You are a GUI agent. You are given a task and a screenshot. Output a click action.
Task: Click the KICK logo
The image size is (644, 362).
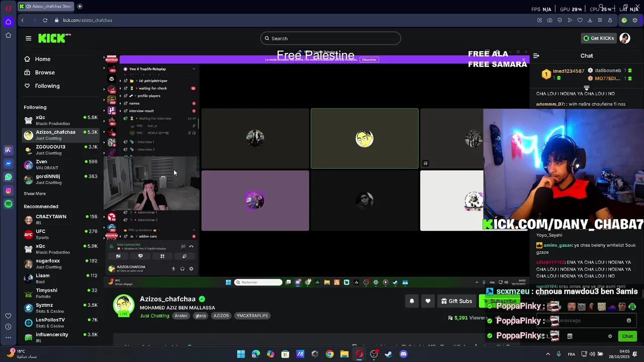pyautogui.click(x=54, y=38)
